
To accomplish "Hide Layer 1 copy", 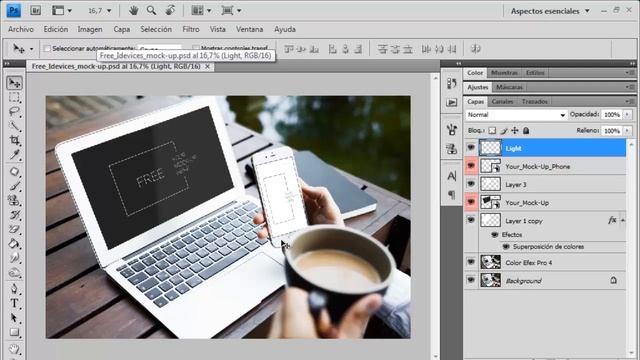I will pos(471,220).
